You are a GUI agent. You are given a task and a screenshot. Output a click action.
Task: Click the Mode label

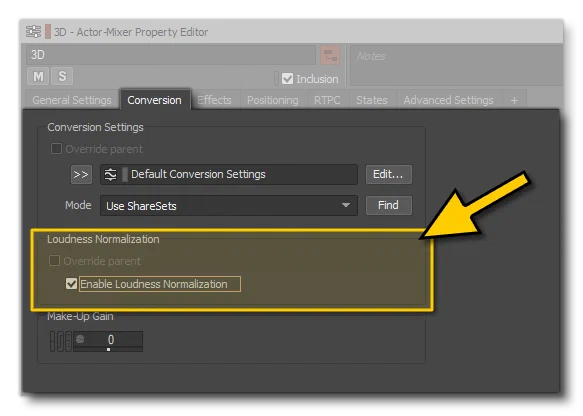point(78,205)
